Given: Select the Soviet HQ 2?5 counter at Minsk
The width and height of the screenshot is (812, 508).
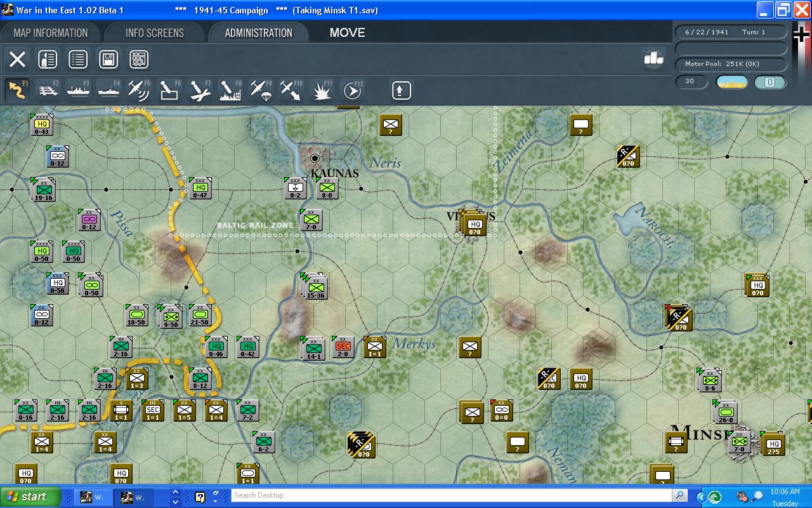Looking at the screenshot, I should tap(773, 443).
